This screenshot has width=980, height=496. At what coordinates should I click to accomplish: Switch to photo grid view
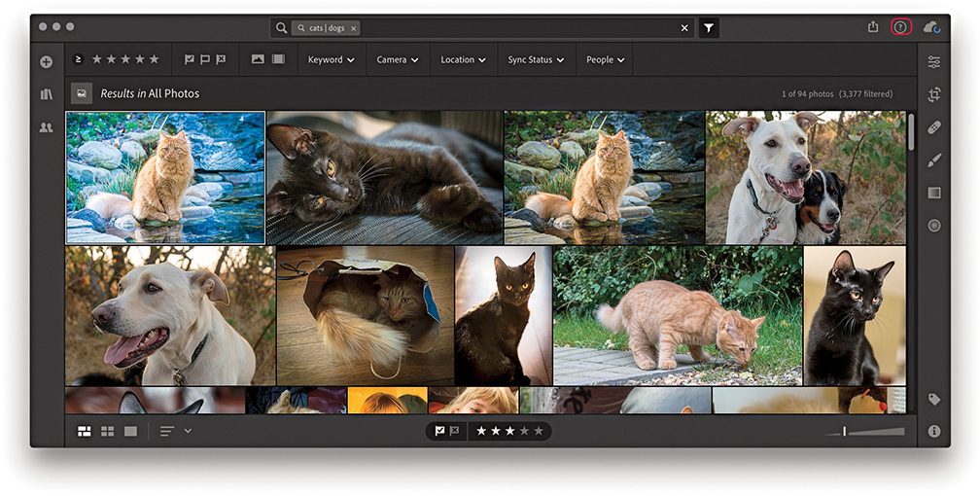click(85, 431)
